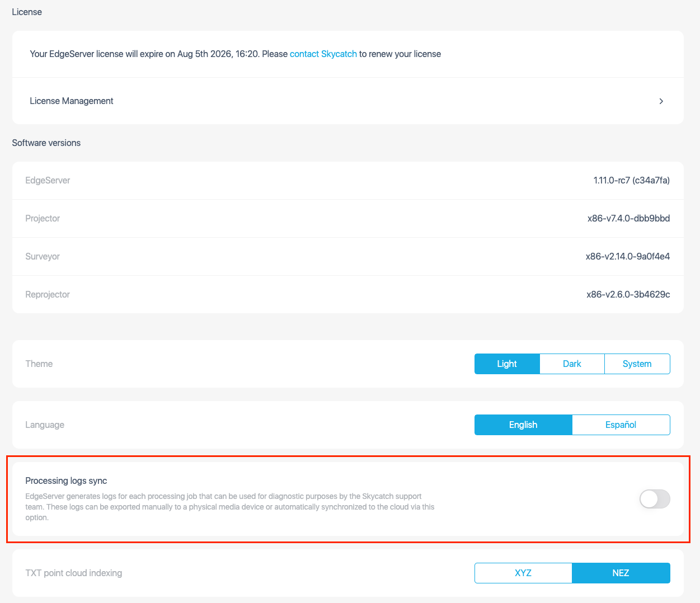Switch the theme to Dark
This screenshot has width=700, height=603.
click(x=572, y=364)
